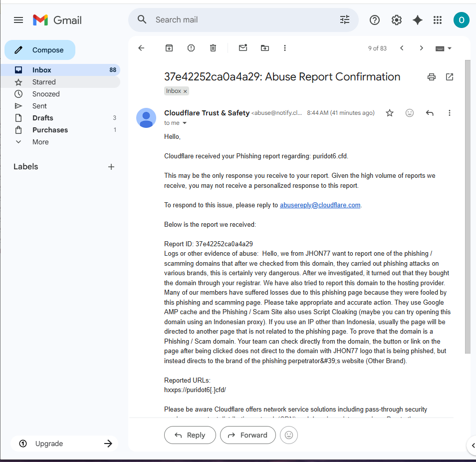Click the '9 of 83' counter
Image resolution: width=476 pixels, height=462 pixels.
coord(377,48)
